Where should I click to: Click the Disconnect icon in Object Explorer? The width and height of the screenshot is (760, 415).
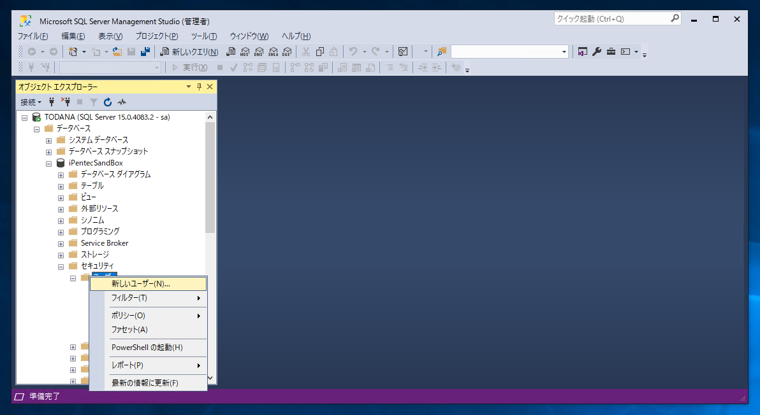[x=66, y=102]
